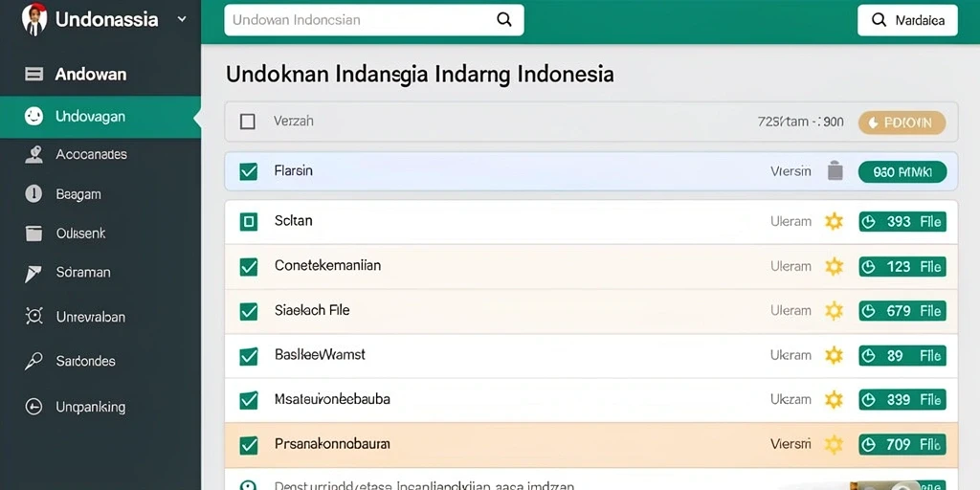Uncheck the Flarsin checkbox
980x490 pixels.
point(249,171)
